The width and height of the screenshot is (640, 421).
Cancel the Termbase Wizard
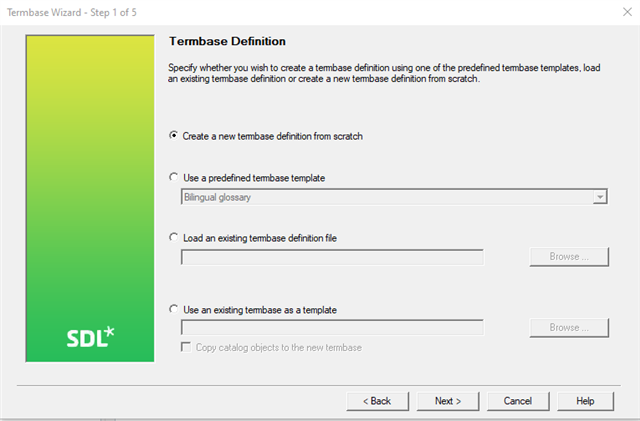click(x=517, y=401)
